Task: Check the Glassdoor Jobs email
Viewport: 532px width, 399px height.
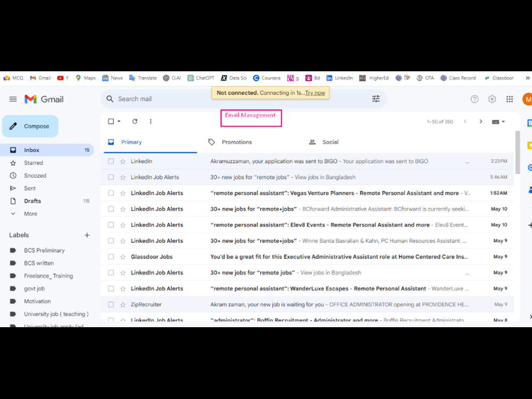Action: 111,257
